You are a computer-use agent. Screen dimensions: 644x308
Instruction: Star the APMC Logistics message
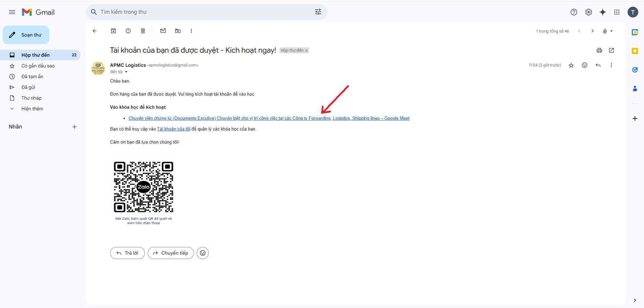[x=571, y=65]
